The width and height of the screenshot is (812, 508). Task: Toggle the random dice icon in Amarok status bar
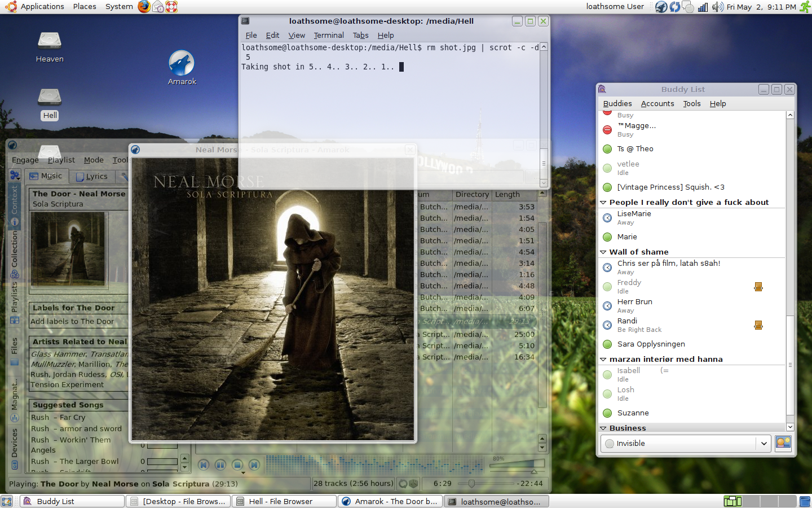coord(413,484)
